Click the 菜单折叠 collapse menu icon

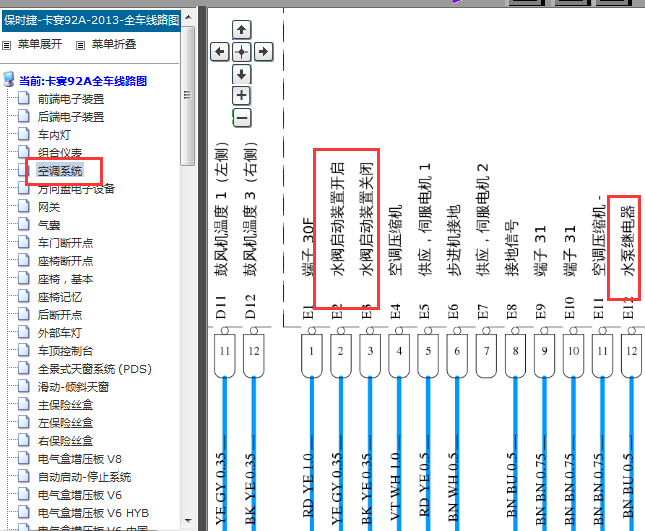81,45
